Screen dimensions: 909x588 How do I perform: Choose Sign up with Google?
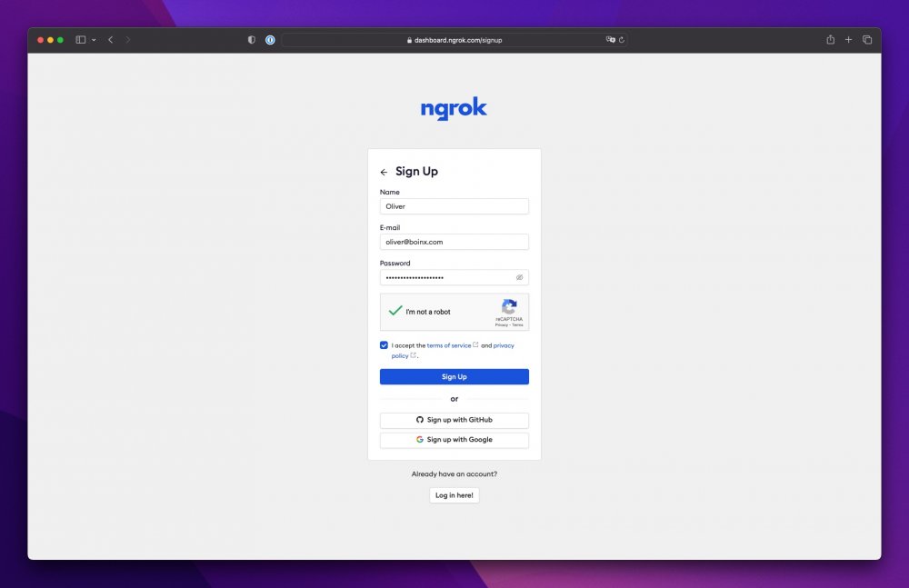pos(454,440)
